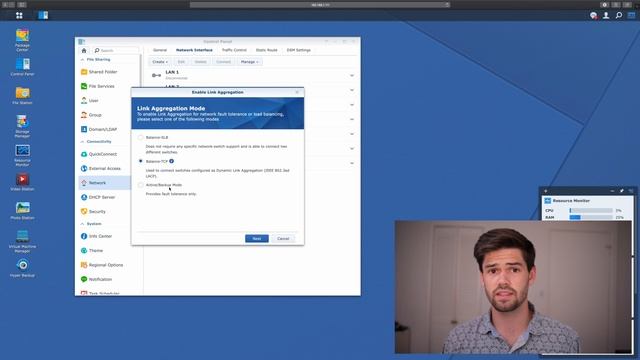This screenshot has height=360, width=640.
Task: Select the Balance-SLB radio button
Action: 140,138
